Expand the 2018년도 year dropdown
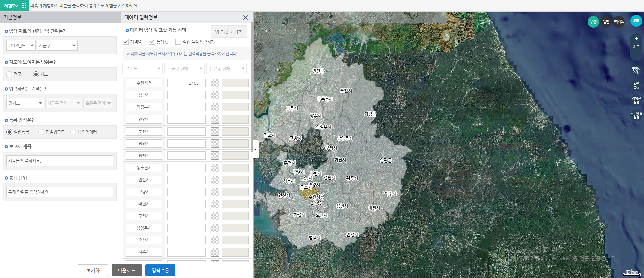Screen dimensions: 644x278 point(21,46)
